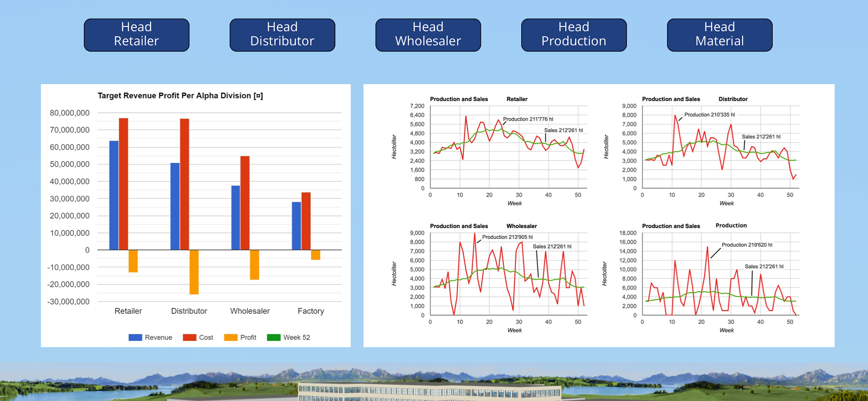The height and width of the screenshot is (401, 868).
Task: Click the 'Profit' legend text
Action: (x=248, y=337)
